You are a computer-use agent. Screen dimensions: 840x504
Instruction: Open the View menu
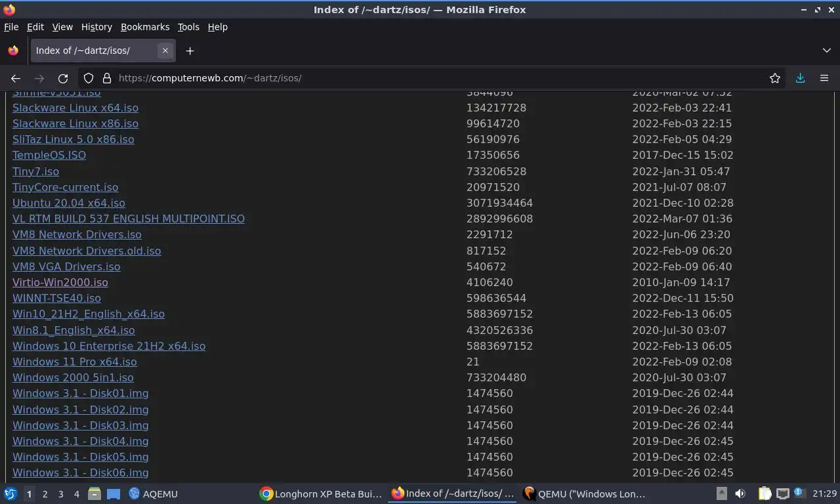(62, 27)
